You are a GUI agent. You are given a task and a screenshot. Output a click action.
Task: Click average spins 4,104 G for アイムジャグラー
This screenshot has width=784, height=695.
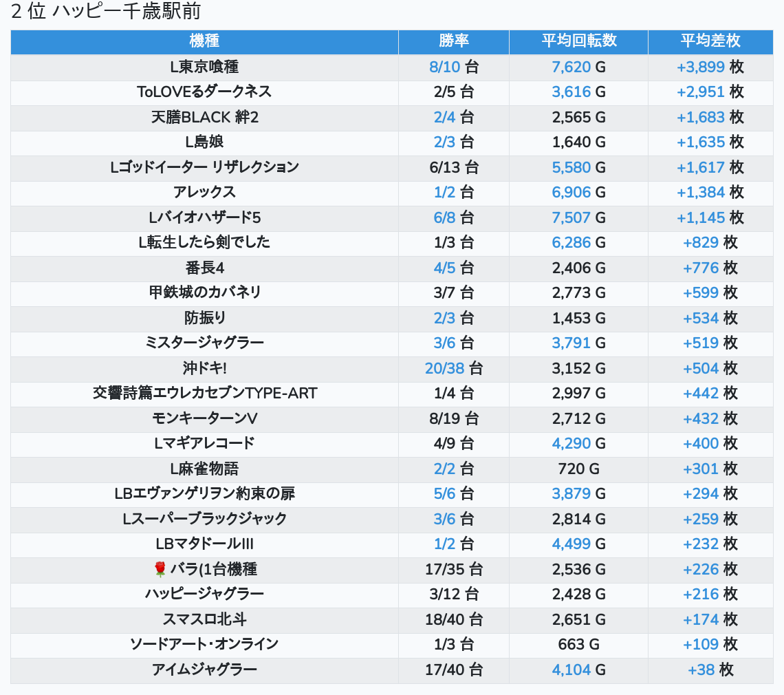[578, 670]
